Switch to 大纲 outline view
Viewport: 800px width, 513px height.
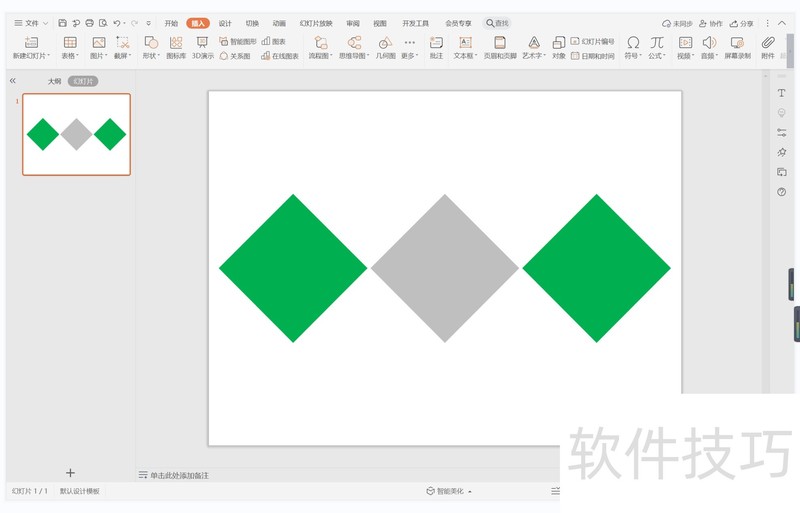coord(54,80)
